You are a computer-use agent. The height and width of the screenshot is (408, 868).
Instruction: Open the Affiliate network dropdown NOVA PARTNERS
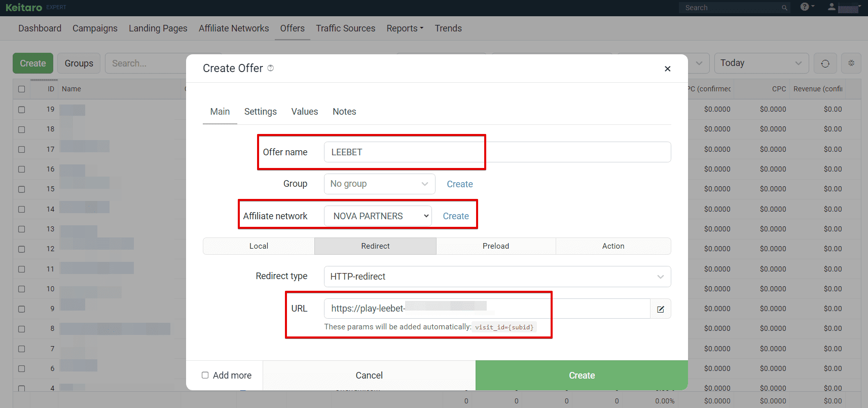(x=378, y=216)
